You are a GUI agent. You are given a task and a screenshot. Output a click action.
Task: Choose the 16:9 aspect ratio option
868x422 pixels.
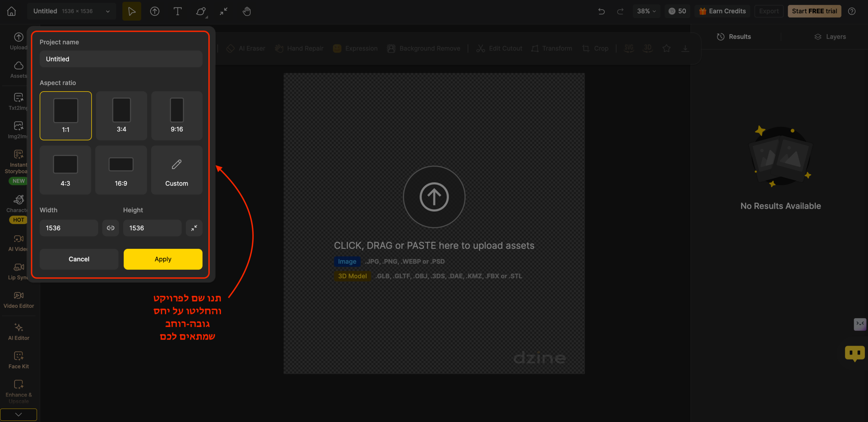[121, 170]
